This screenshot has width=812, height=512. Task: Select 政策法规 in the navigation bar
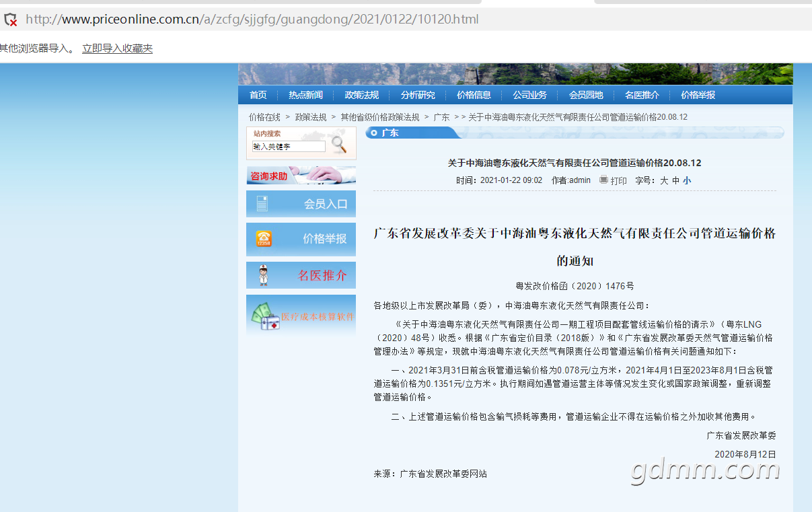coord(361,95)
